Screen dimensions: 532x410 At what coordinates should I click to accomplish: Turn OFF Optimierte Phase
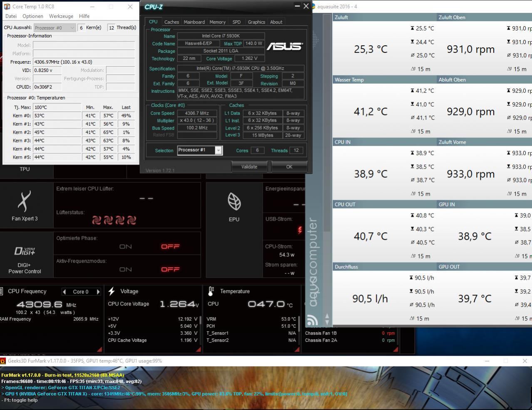[x=170, y=246]
